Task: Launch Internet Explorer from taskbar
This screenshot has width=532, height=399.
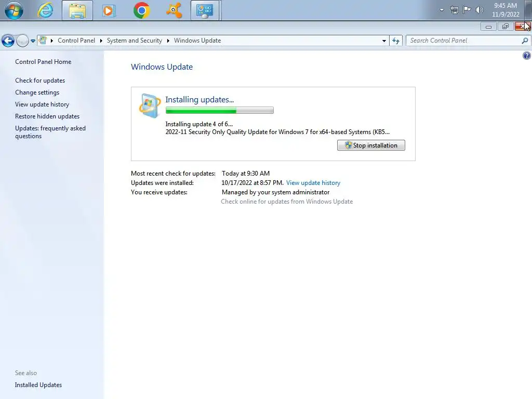Action: point(46,10)
